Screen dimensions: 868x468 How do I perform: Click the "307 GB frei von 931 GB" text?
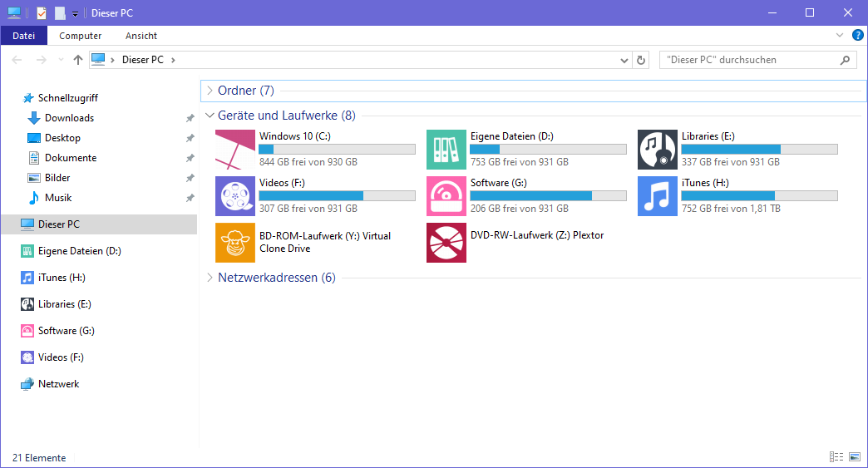[x=308, y=209]
